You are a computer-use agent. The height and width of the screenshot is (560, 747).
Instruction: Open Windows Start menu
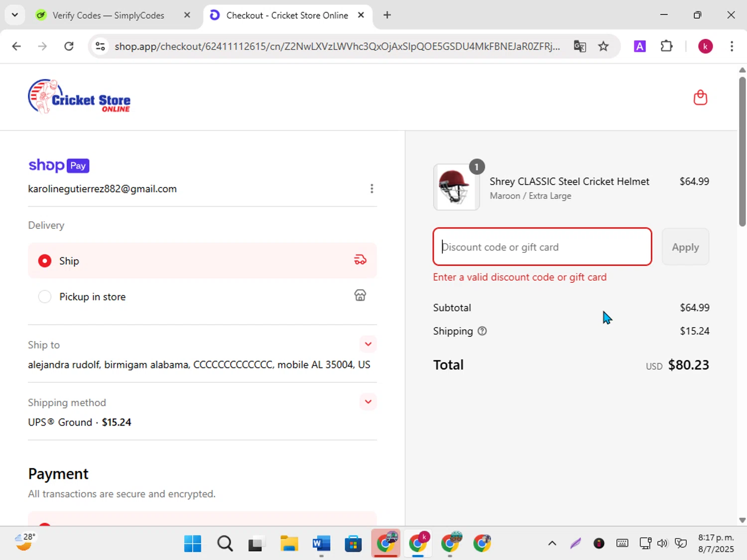pyautogui.click(x=193, y=543)
